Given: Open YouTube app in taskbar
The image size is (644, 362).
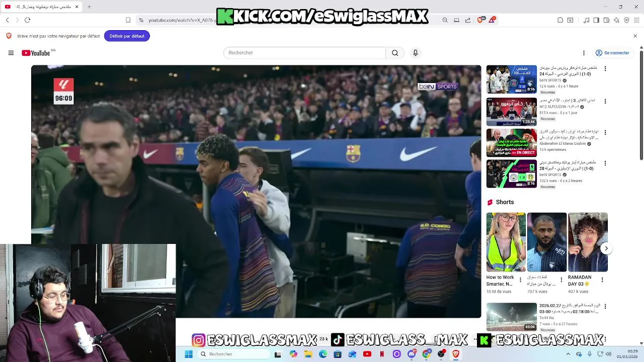Looking at the screenshot, I should point(367,354).
